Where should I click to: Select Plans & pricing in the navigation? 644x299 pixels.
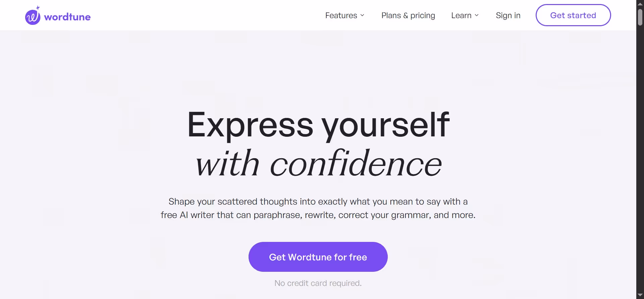[x=408, y=15]
